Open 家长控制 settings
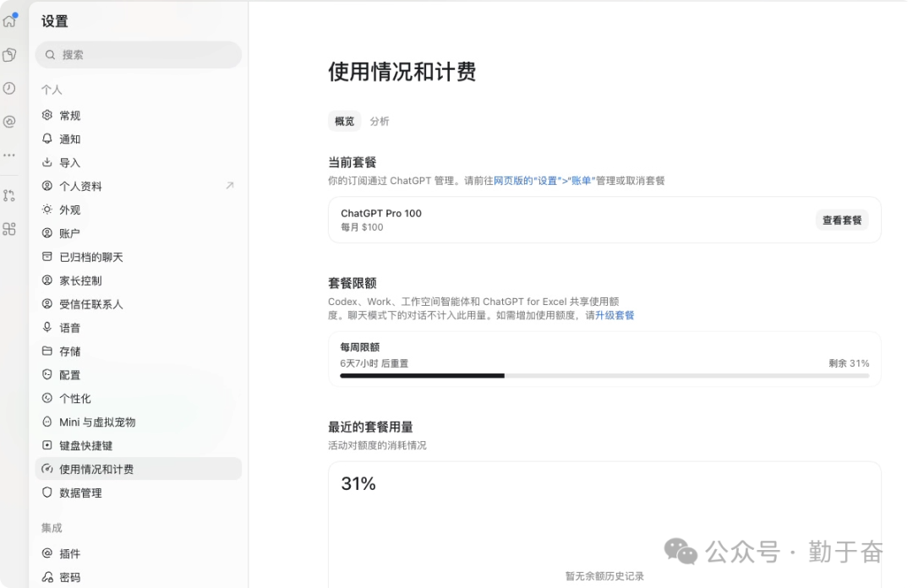This screenshot has width=913, height=588. coord(139,280)
